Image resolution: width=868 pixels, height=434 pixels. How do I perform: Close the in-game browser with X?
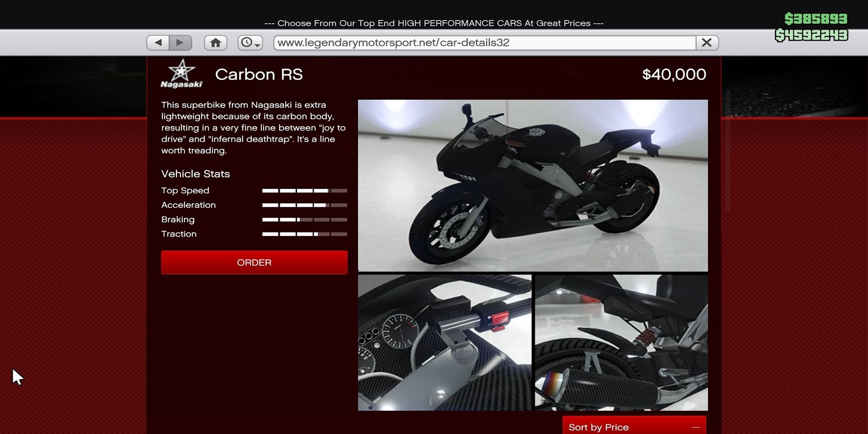click(707, 43)
